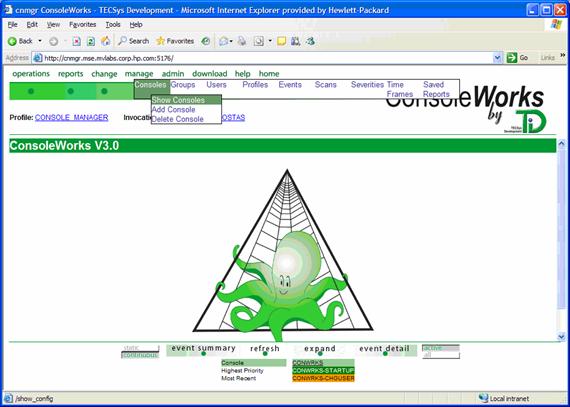Select the Scans submenu item
570x407 pixels.
click(325, 85)
